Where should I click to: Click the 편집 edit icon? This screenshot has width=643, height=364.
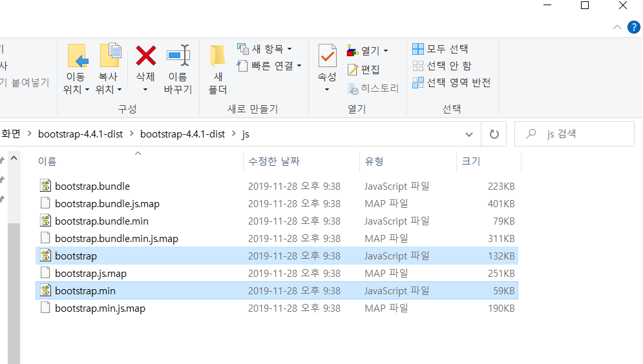(x=353, y=70)
